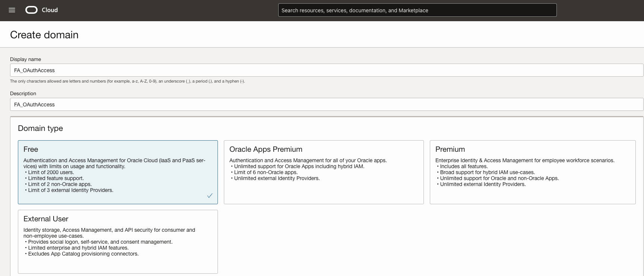Screen dimensions: 644x276
Task: Open the hamburger navigation menu
Action: point(12,10)
